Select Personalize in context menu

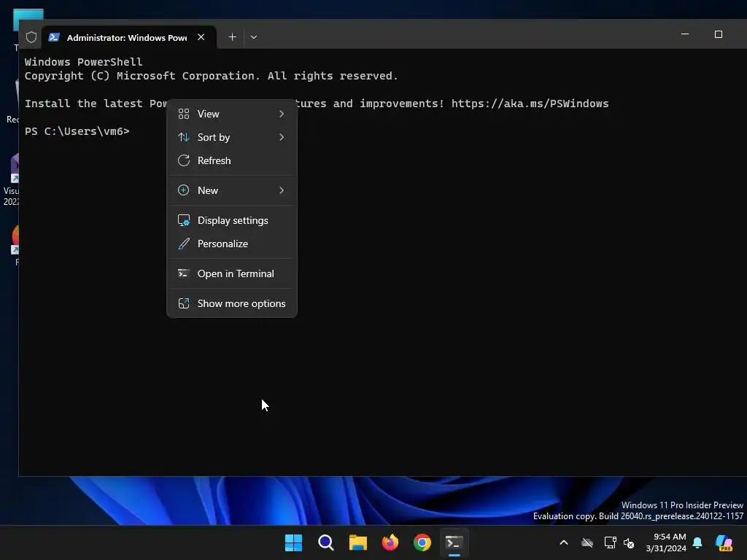point(232,244)
